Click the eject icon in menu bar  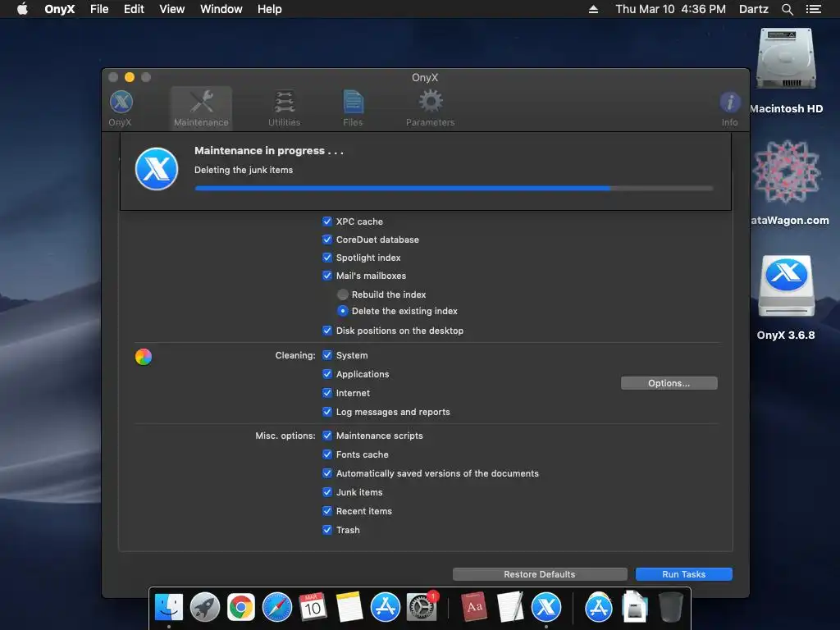[x=593, y=9]
